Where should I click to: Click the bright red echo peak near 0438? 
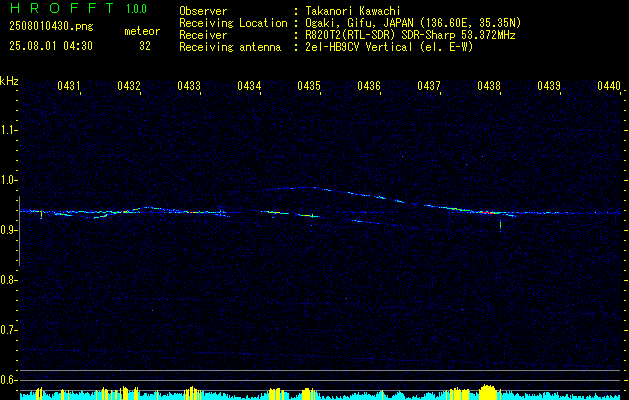point(489,212)
